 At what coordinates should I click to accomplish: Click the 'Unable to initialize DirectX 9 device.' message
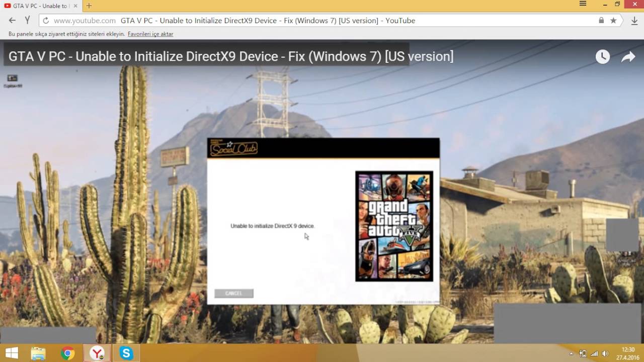click(273, 226)
